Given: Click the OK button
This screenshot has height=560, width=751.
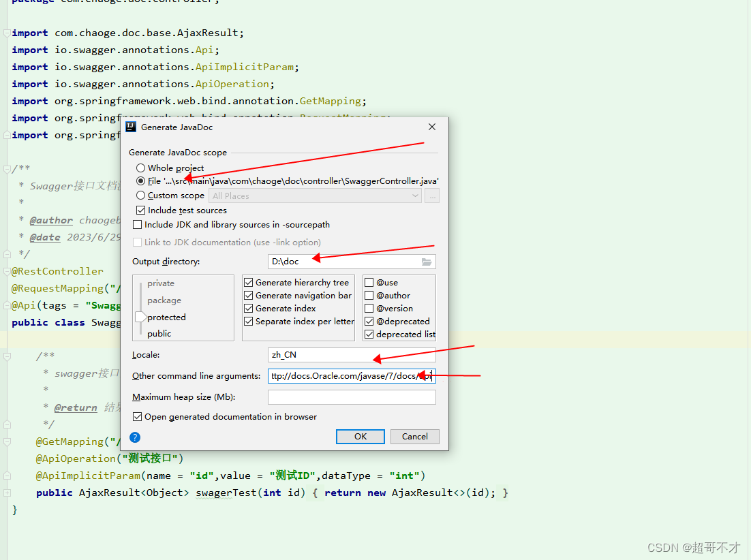Looking at the screenshot, I should 361,437.
